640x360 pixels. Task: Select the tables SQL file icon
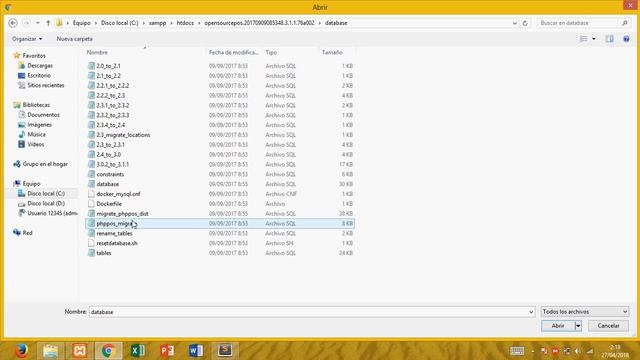pos(91,253)
